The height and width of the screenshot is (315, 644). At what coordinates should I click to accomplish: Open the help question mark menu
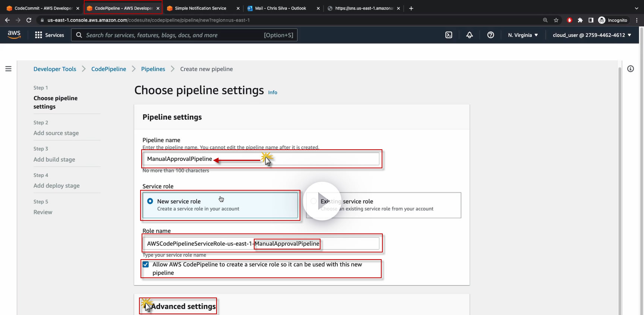491,35
